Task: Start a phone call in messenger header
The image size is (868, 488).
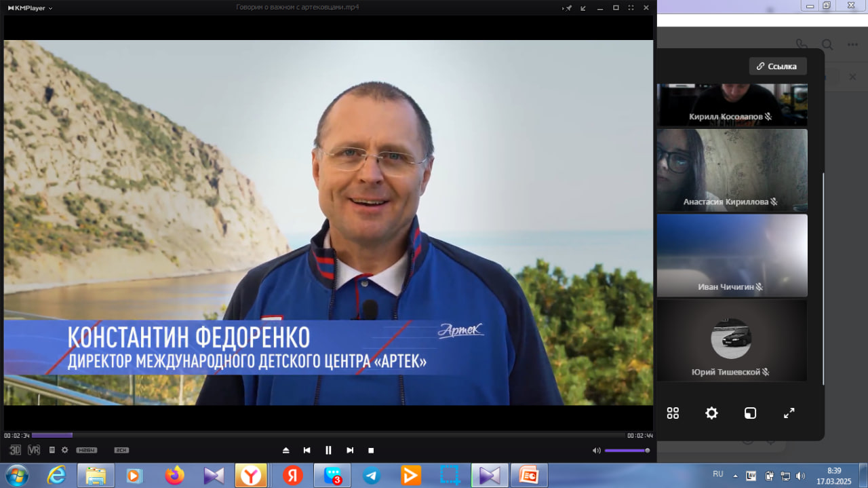Action: click(x=802, y=44)
